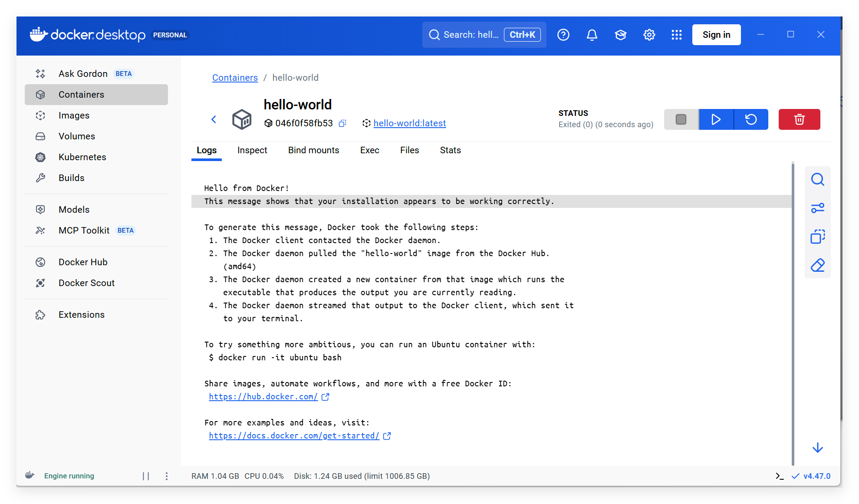The height and width of the screenshot is (504, 859).
Task: Open the Docker terminal from status bar
Action: tap(780, 476)
